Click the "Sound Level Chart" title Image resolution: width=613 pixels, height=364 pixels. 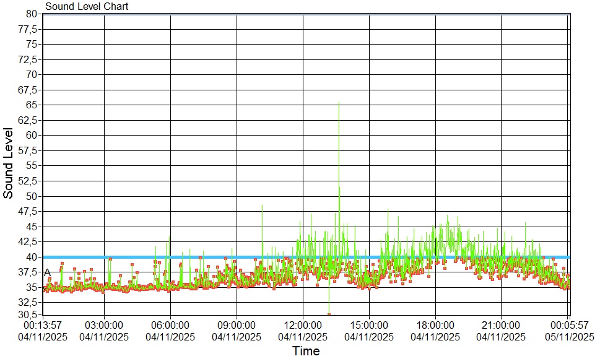tap(87, 7)
